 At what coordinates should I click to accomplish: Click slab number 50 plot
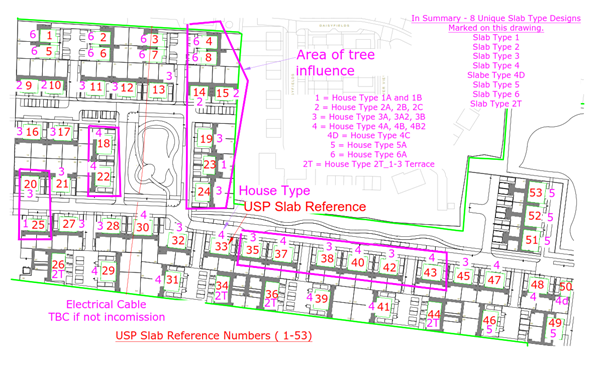pos(565,287)
